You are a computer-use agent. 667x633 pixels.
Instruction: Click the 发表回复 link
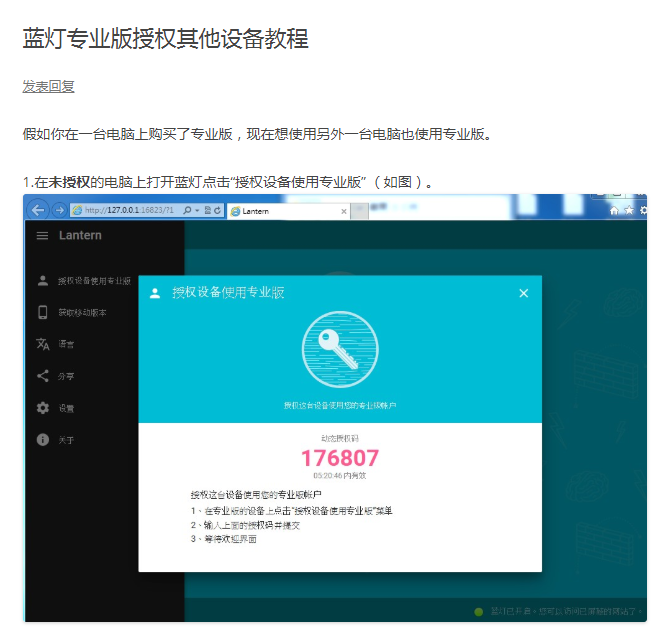pyautogui.click(x=48, y=86)
